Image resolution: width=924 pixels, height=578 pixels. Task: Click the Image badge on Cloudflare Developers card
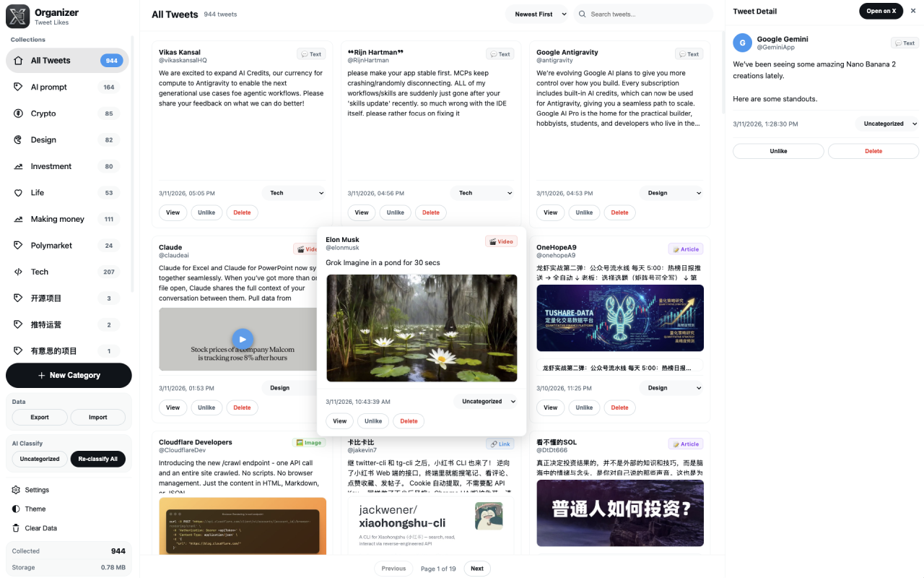tap(309, 443)
